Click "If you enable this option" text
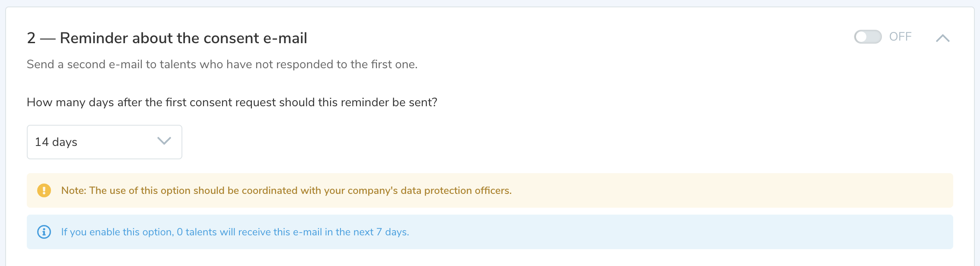 pos(117,232)
